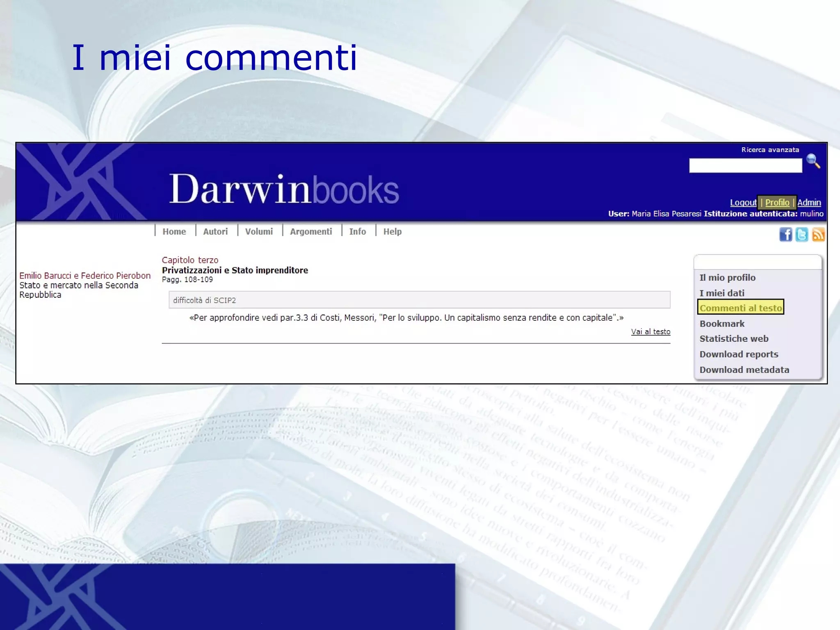
Task: Click the magnifying glass search icon
Action: tap(813, 161)
